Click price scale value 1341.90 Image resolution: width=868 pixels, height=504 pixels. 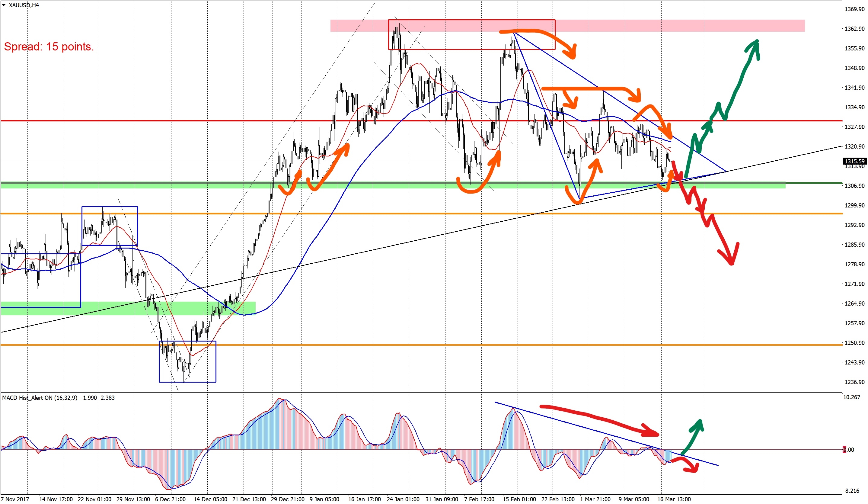pyautogui.click(x=854, y=88)
